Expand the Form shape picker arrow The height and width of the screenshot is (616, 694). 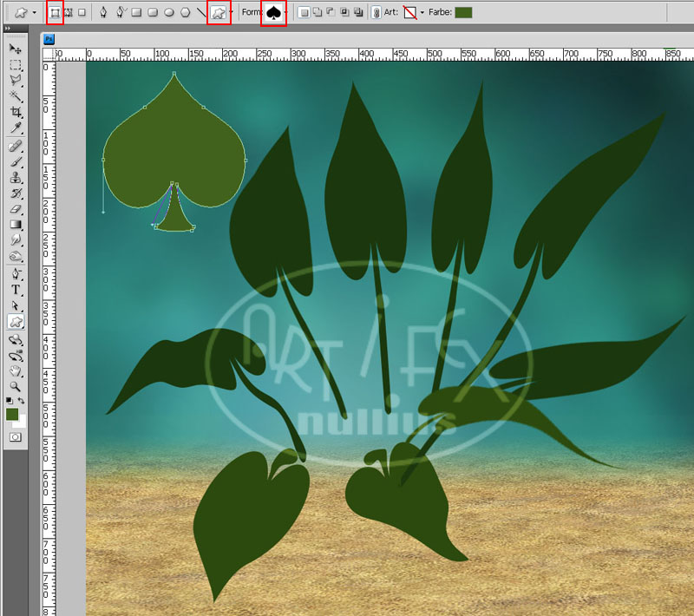[x=285, y=12]
